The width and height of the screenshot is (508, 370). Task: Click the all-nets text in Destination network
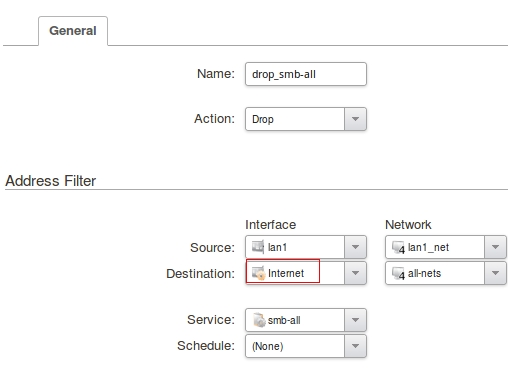click(424, 273)
